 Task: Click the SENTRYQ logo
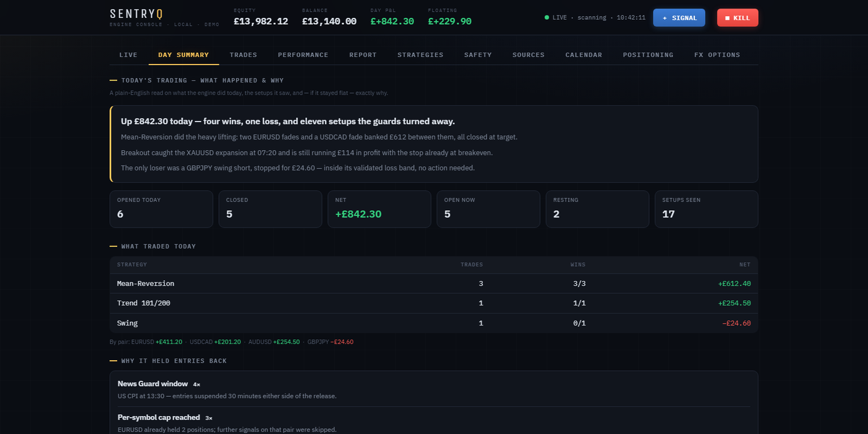[136, 14]
